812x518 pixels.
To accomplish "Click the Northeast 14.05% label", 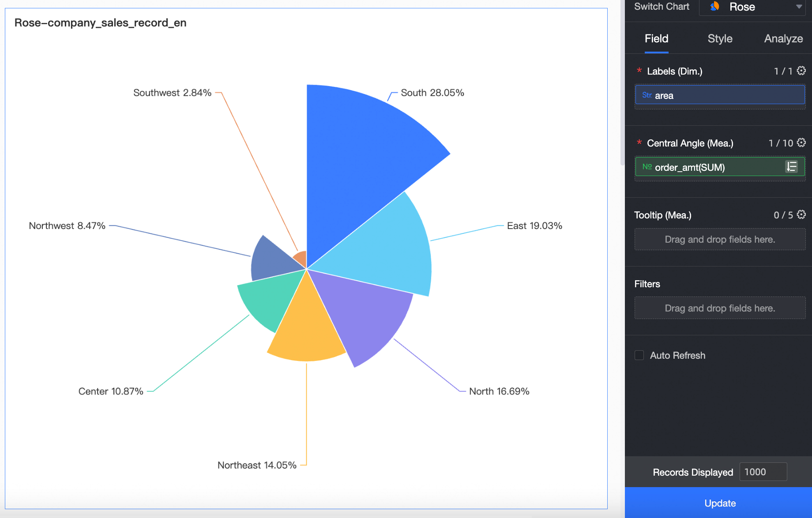I will point(257,465).
